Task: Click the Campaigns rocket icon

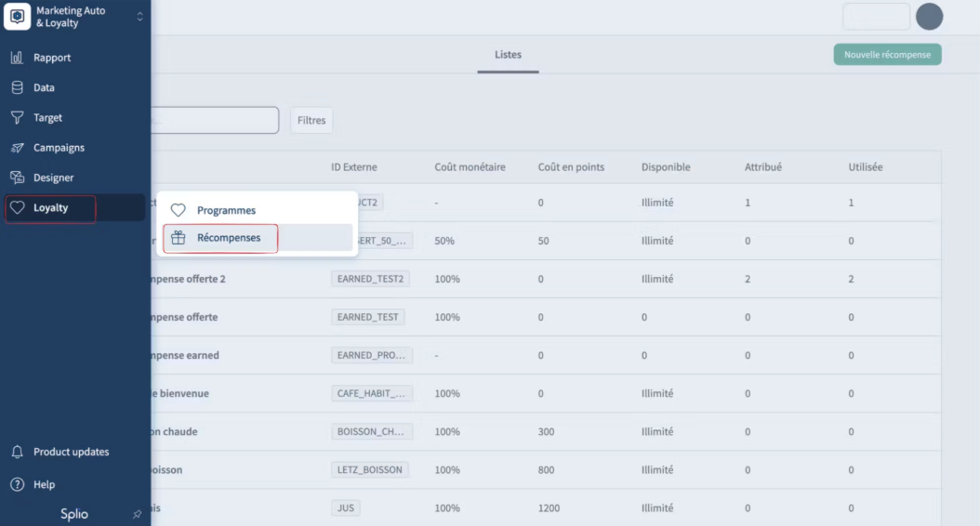Action: coord(17,148)
